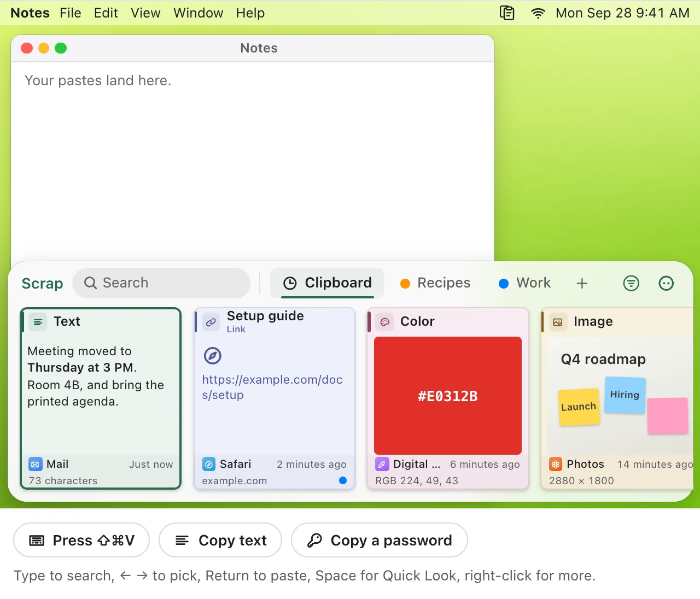
Task: Click the '73 characters' label
Action: [x=63, y=481]
